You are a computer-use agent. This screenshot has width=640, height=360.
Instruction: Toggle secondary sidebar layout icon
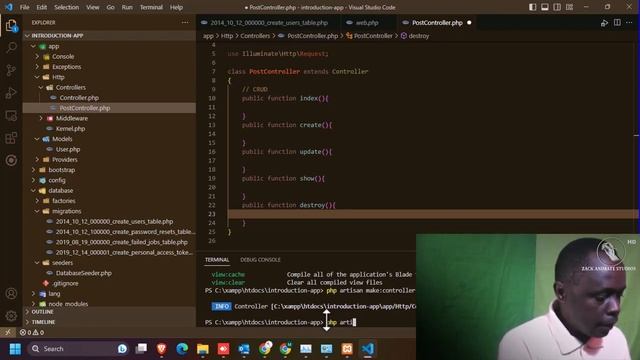(x=557, y=7)
